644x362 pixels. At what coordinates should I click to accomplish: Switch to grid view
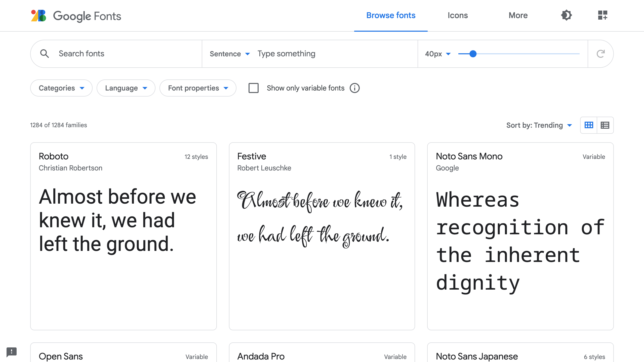pyautogui.click(x=589, y=125)
